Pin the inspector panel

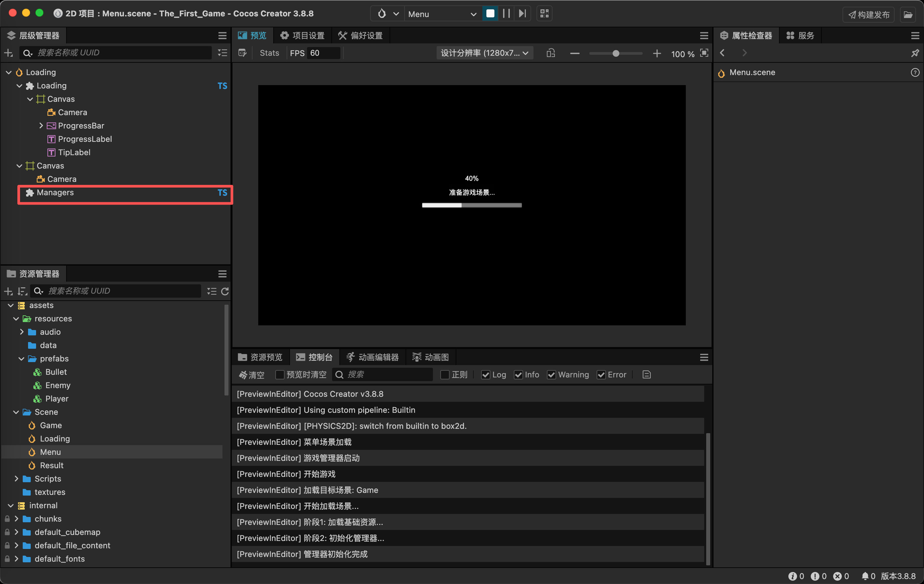(915, 53)
